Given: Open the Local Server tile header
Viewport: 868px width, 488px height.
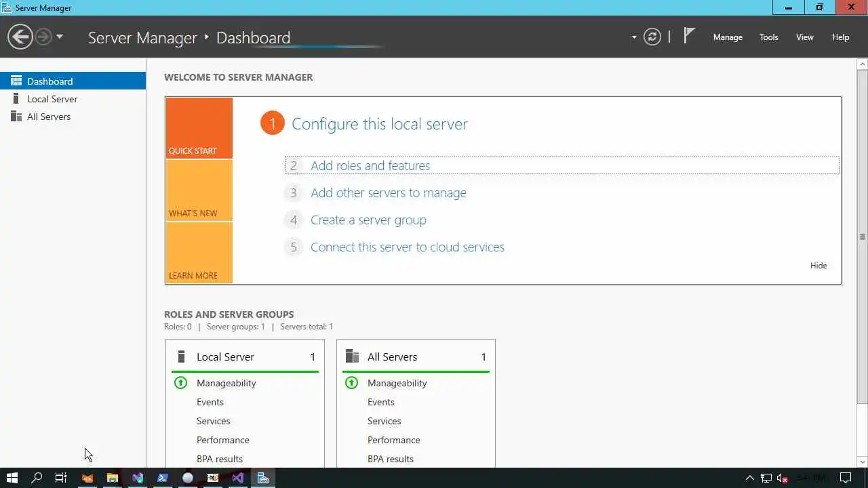Looking at the screenshot, I should tap(245, 357).
